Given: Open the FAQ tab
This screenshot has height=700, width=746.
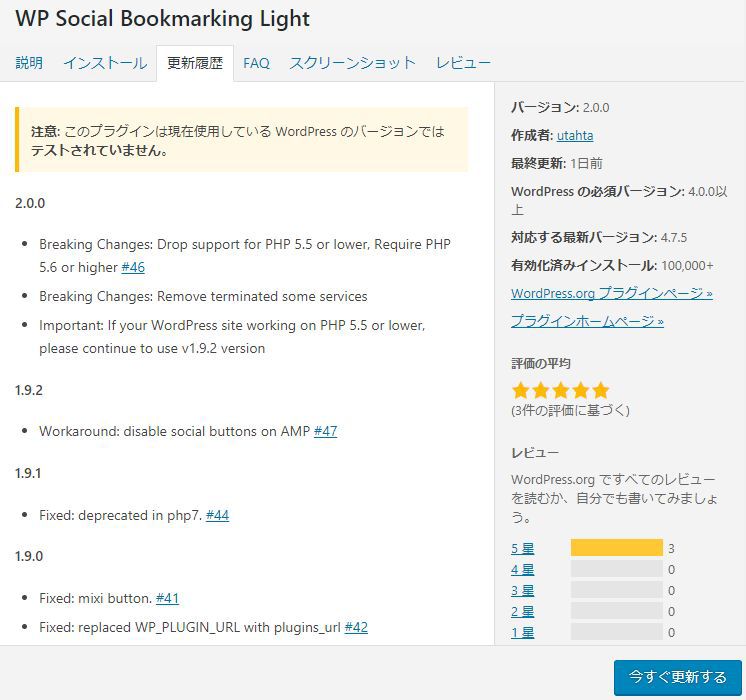Looking at the screenshot, I should 256,63.
